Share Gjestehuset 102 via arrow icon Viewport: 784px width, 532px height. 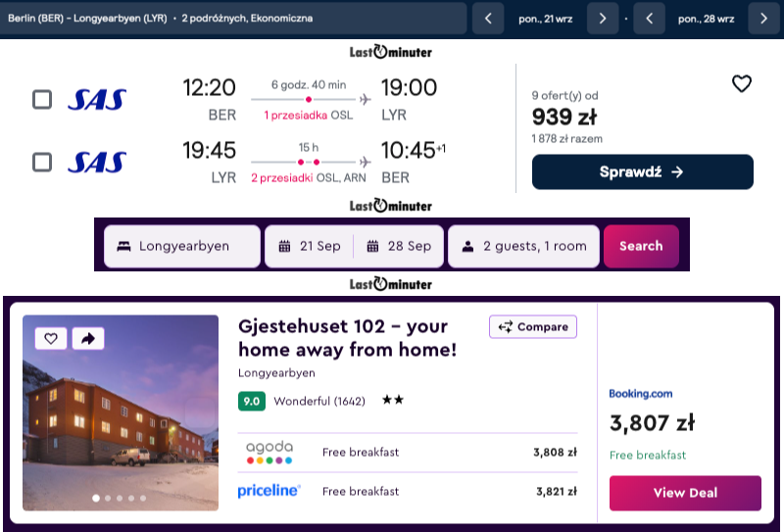88,338
